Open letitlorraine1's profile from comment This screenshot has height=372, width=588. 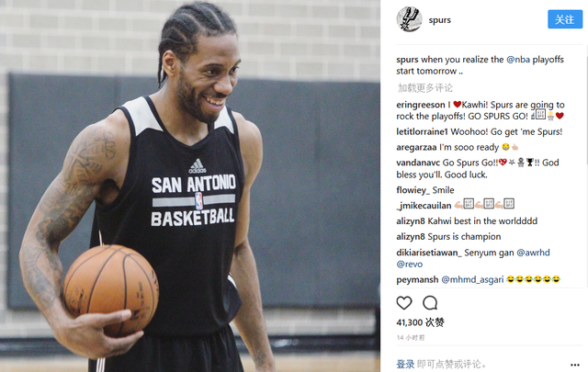tap(422, 131)
